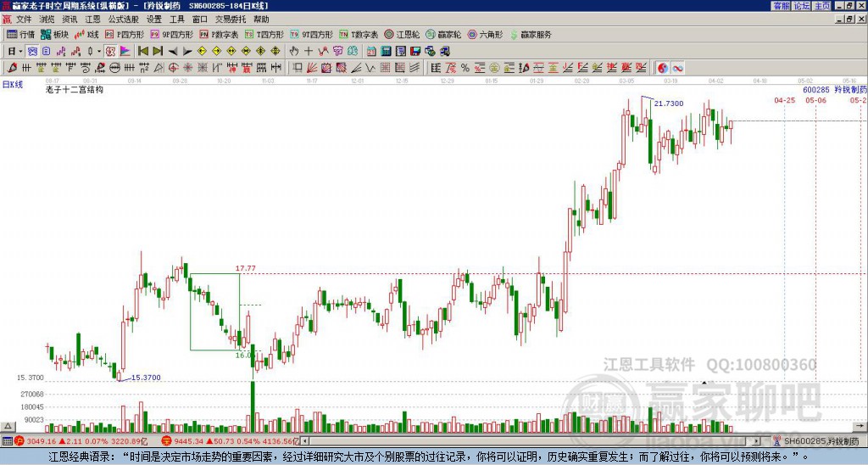Open the 帮助 menu
The image size is (868, 465).
pyautogui.click(x=261, y=20)
